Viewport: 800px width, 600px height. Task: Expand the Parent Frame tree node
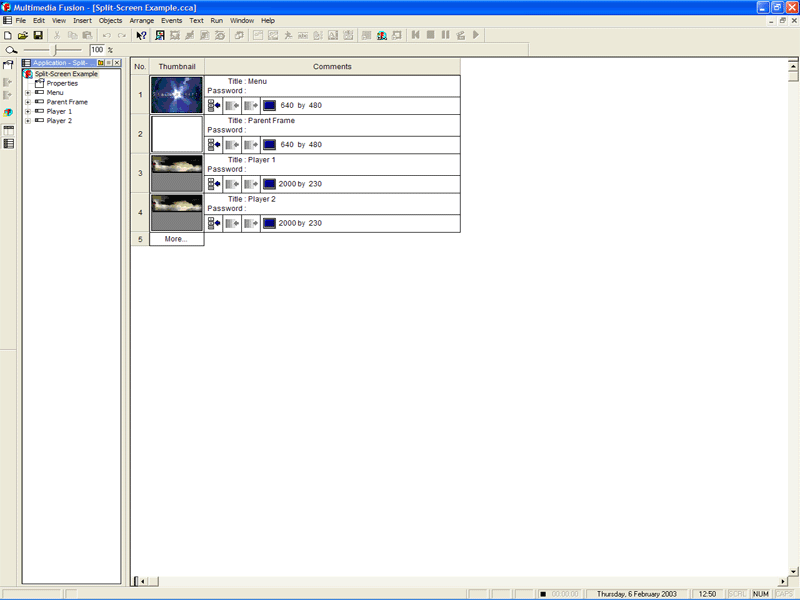(x=28, y=102)
